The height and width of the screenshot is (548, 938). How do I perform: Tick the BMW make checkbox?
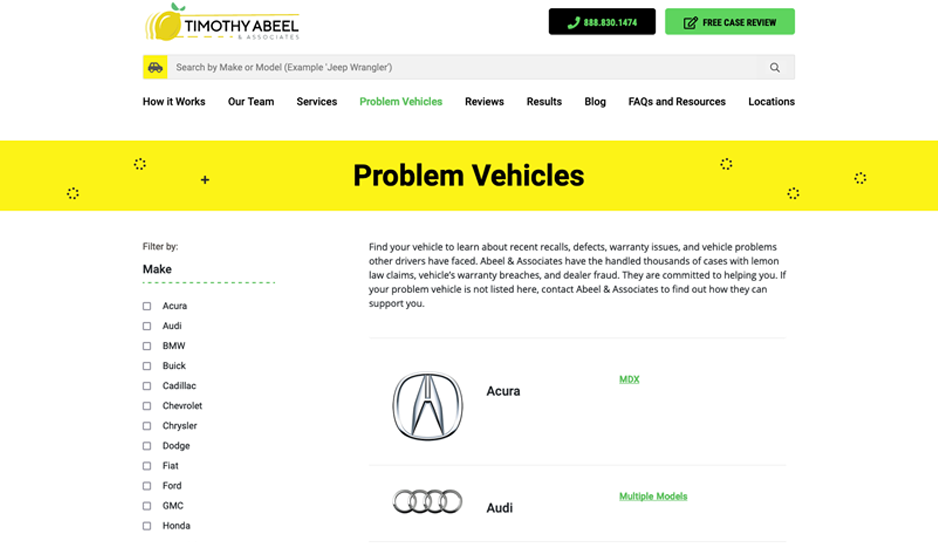point(147,346)
